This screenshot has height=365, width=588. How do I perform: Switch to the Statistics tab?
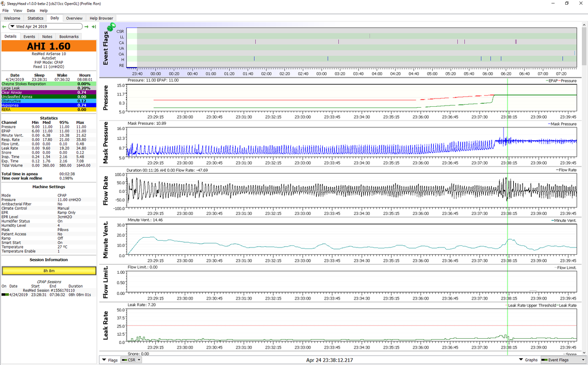pos(35,18)
